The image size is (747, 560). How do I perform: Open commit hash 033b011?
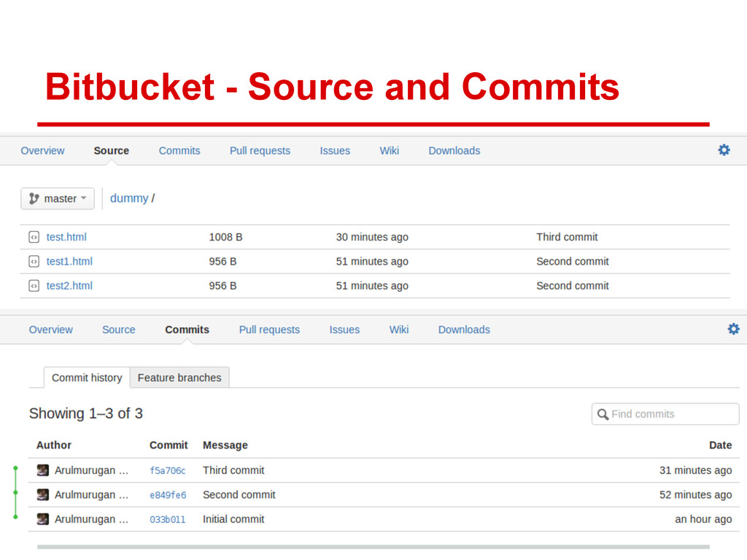(x=168, y=519)
